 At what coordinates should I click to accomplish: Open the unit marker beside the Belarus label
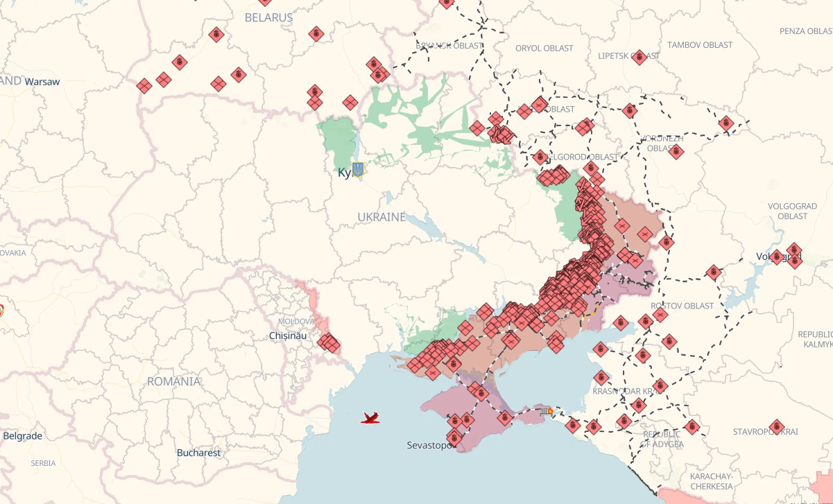click(x=316, y=34)
